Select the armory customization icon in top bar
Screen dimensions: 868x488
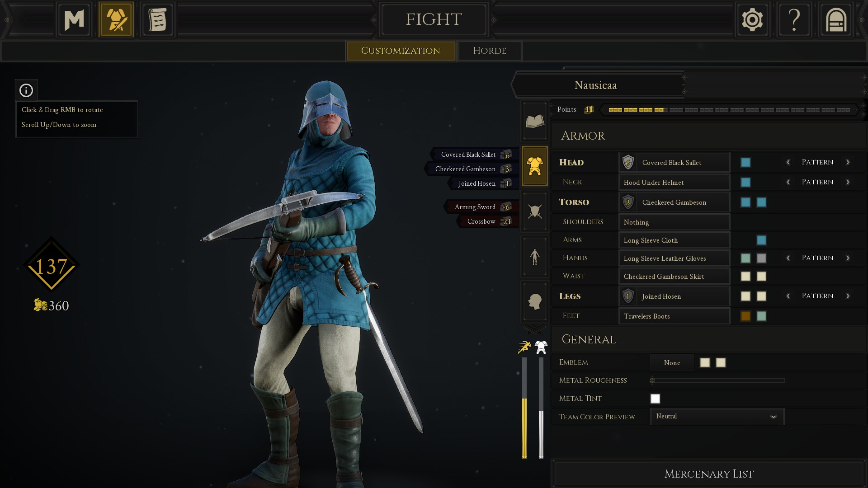point(116,20)
